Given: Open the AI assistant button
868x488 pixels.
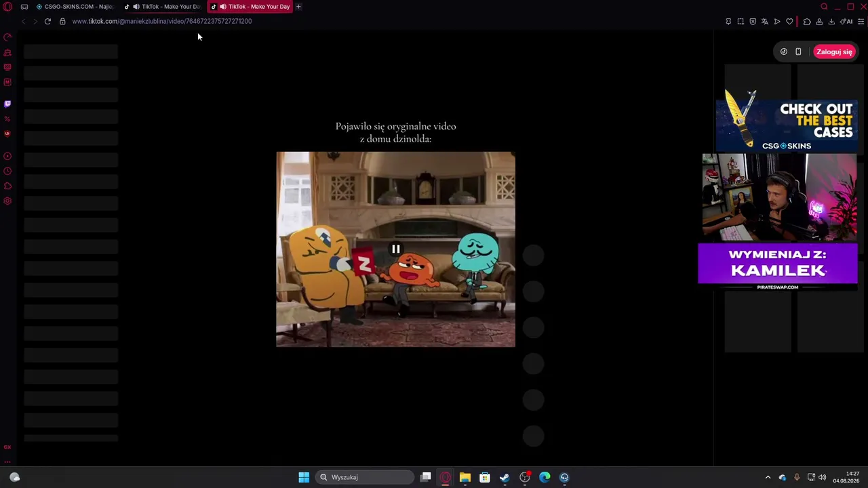Looking at the screenshot, I should click(846, 22).
